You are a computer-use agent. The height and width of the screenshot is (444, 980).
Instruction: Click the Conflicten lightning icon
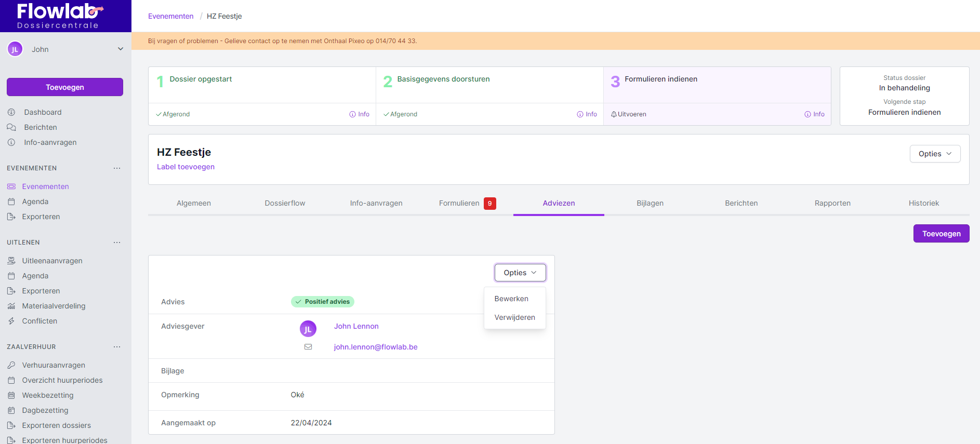coord(11,321)
